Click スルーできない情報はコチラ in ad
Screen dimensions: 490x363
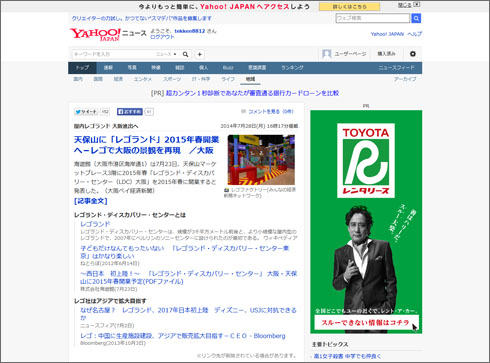(x=366, y=323)
